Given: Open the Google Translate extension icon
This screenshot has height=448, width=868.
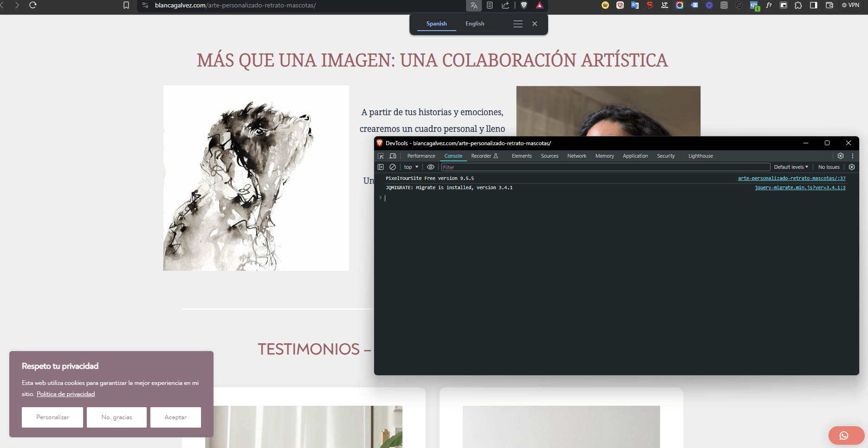Looking at the screenshot, I should click(635, 5).
